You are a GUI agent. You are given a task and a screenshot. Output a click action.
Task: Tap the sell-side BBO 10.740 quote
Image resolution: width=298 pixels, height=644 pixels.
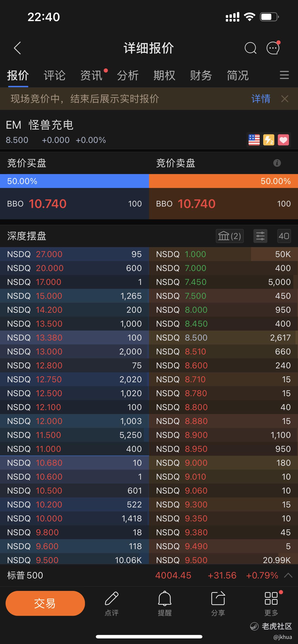click(x=223, y=204)
